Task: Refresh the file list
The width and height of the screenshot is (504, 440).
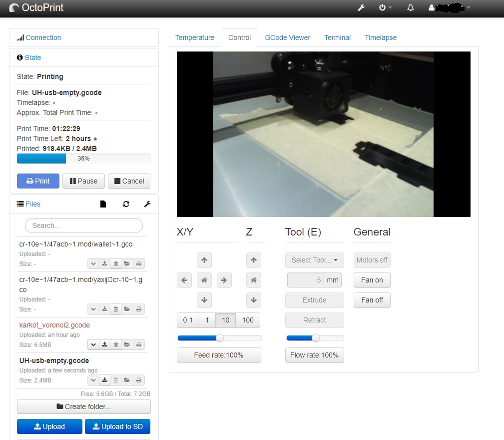Action: (126, 204)
